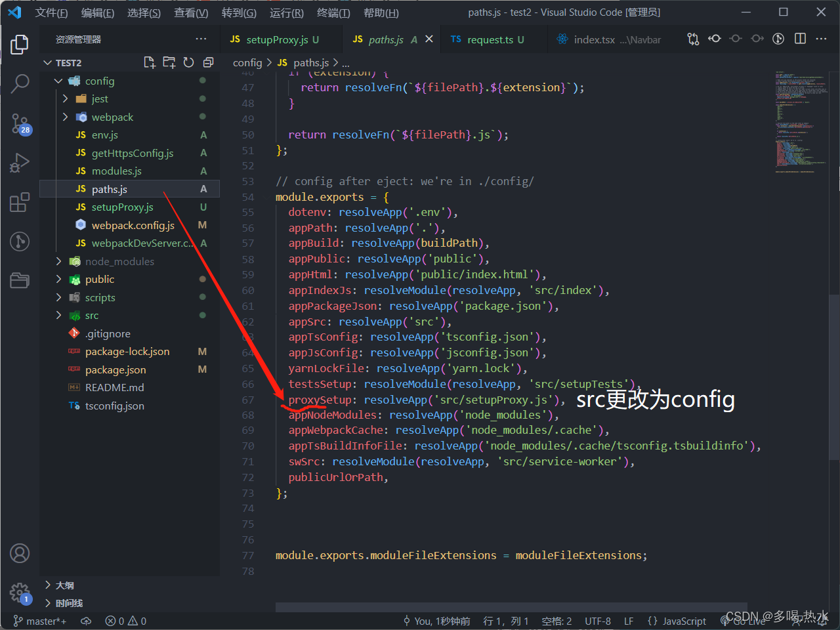Image resolution: width=840 pixels, height=630 pixels.
Task: Collapse the config folder
Action: pos(58,81)
